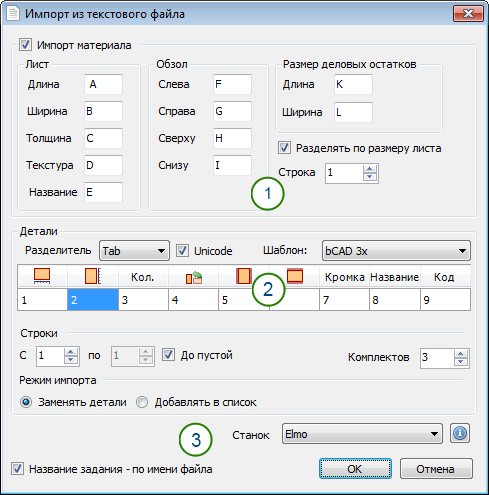Click the Обзол Снизу field I
Viewport: 489px width, 495px height.
tap(232, 165)
